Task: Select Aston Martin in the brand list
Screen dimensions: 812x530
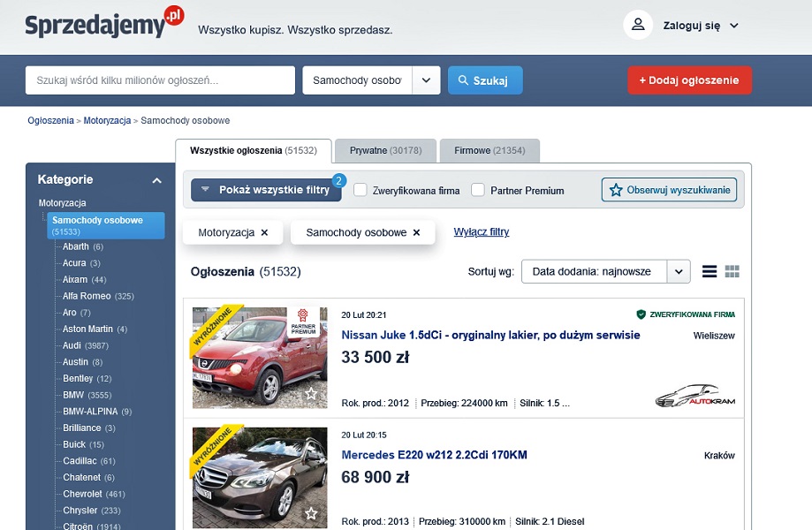Action: [x=95, y=329]
